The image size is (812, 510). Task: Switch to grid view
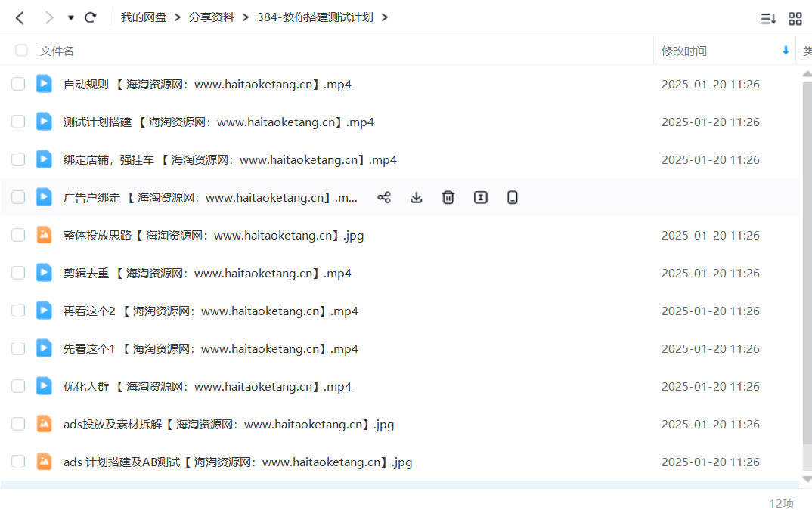tap(795, 19)
